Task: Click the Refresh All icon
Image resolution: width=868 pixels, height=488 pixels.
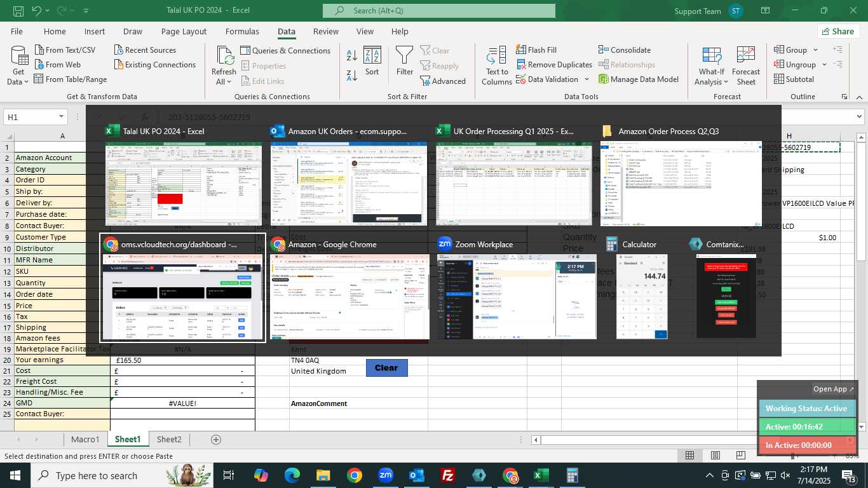Action: tap(224, 55)
